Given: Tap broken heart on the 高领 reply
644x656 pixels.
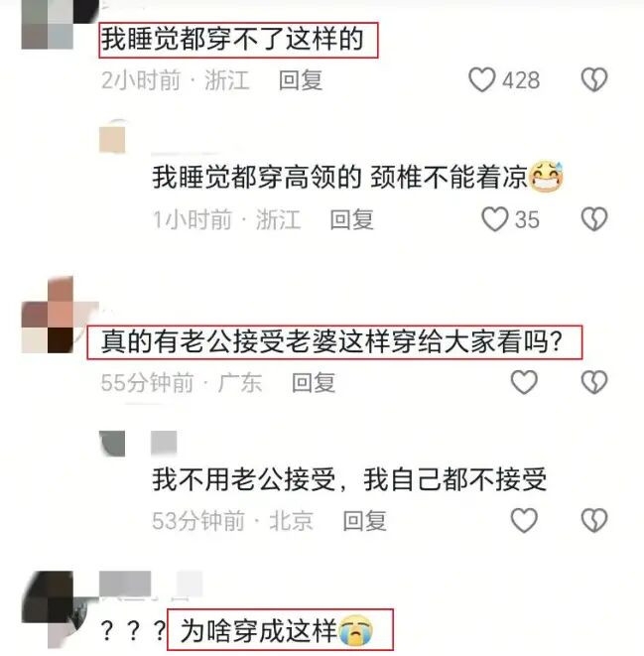Looking at the screenshot, I should pos(594,218).
